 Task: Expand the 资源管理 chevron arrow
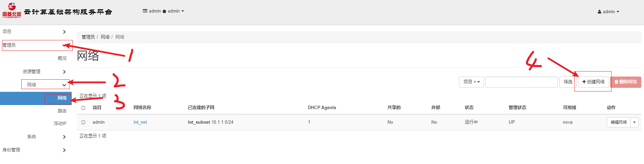click(64, 72)
